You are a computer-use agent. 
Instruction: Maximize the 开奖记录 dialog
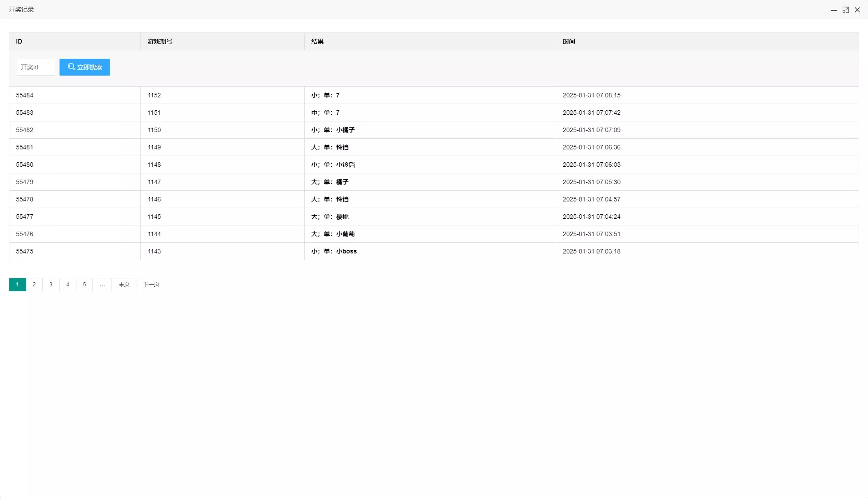[845, 10]
